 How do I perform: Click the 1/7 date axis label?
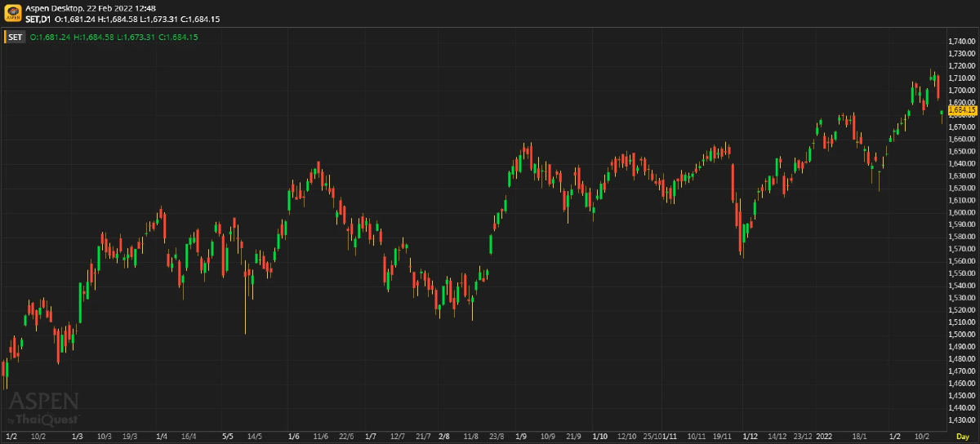pyautogui.click(x=370, y=437)
